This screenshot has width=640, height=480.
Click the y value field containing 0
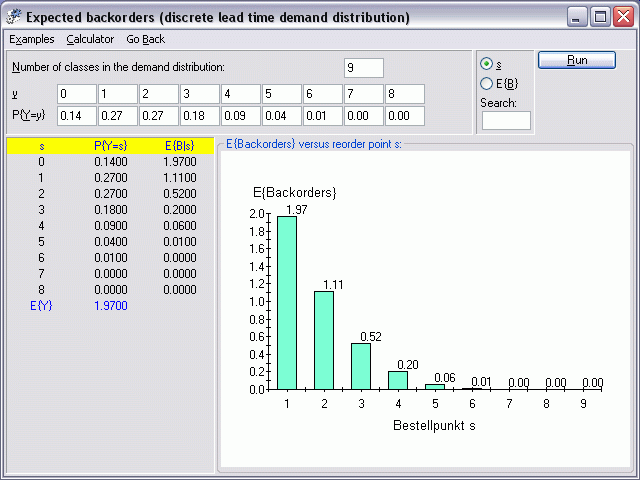click(x=75, y=94)
